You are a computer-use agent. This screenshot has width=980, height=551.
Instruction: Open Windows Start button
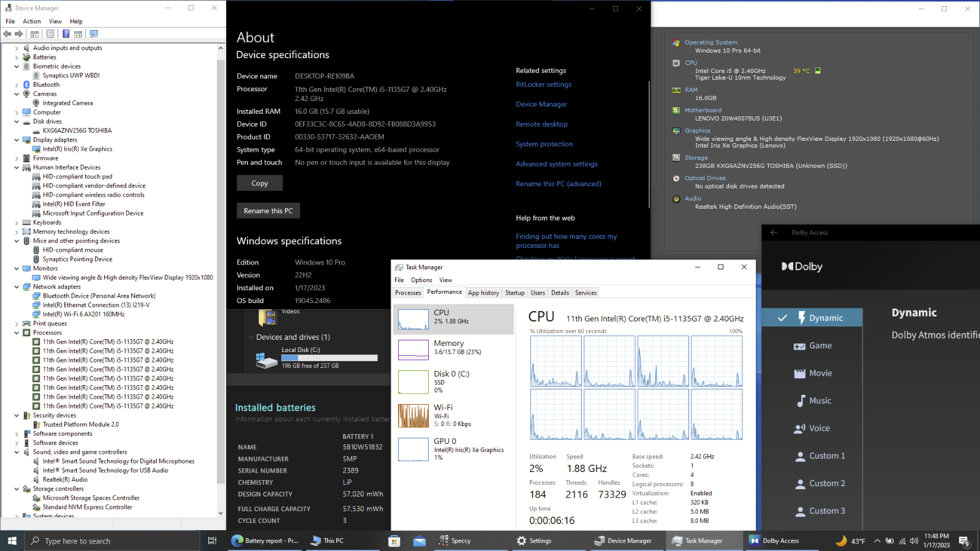tap(12, 541)
